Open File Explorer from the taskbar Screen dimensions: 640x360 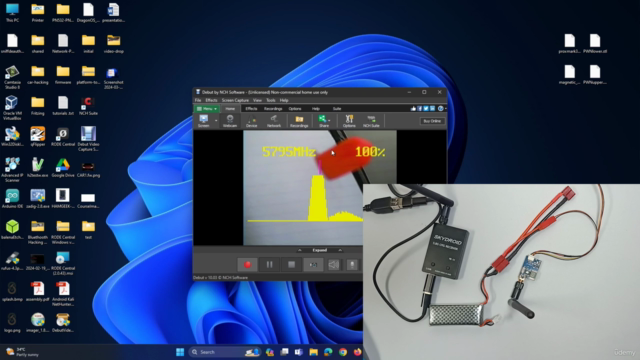pos(313,352)
